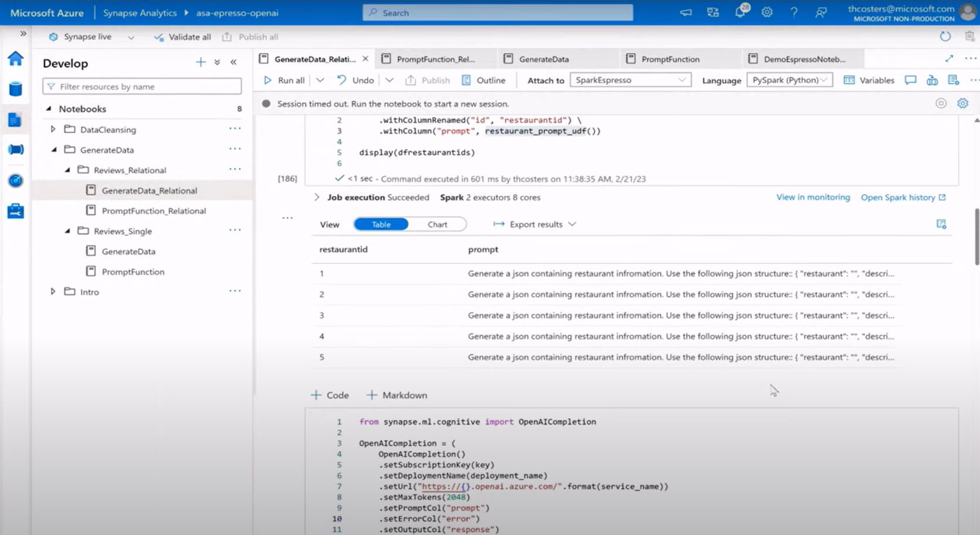Add a new Code cell

point(330,395)
